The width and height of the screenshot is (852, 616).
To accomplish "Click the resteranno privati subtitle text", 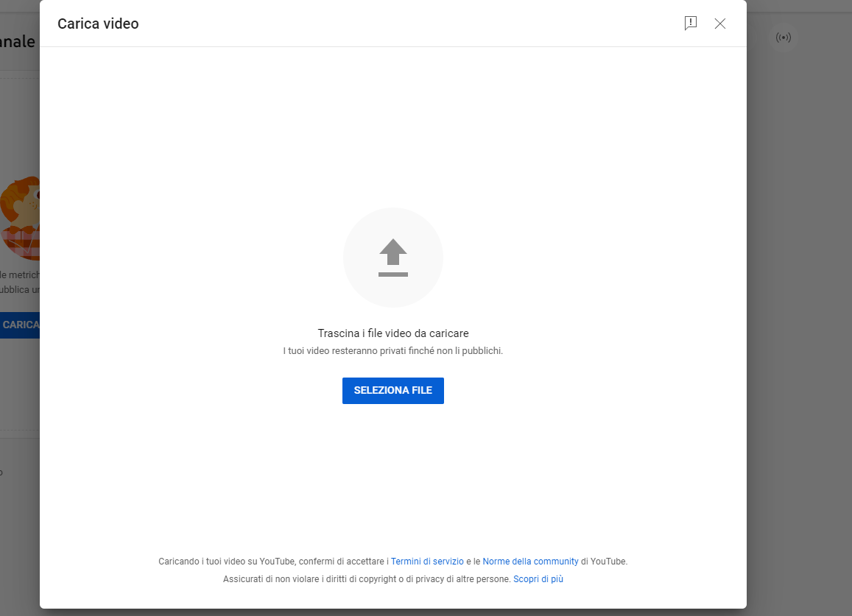I will click(392, 350).
